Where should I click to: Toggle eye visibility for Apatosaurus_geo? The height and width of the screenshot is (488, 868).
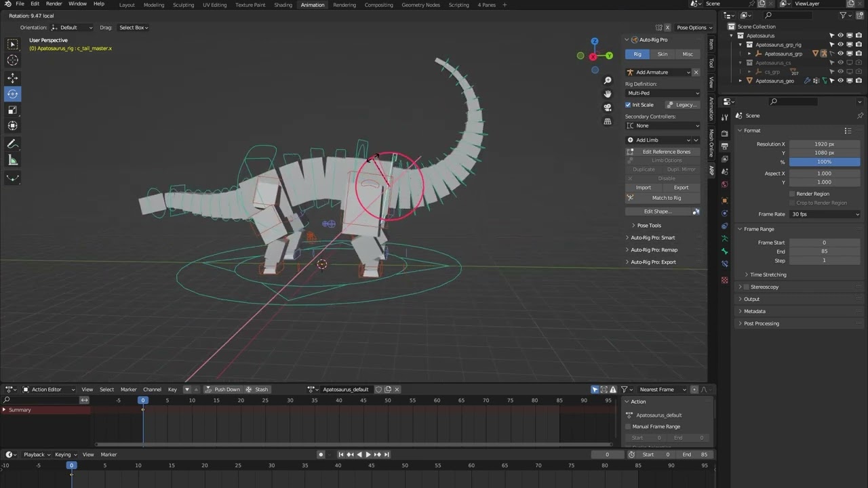840,81
